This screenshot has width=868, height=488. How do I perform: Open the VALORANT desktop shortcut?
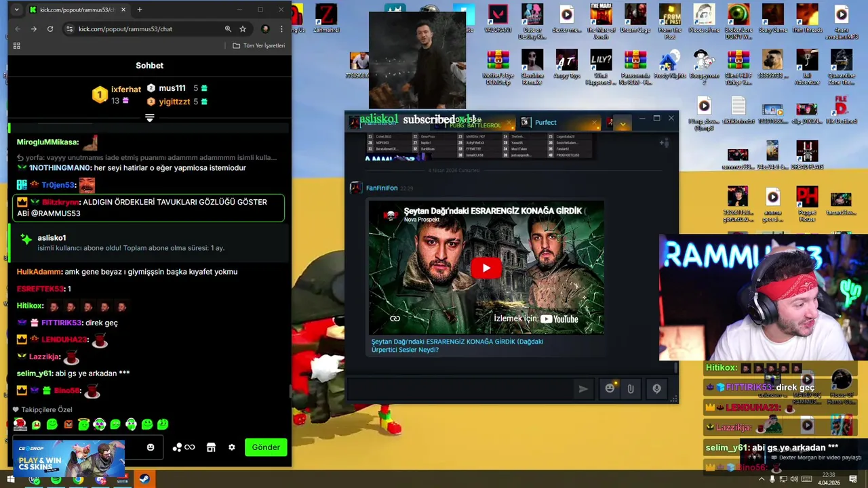498,18
